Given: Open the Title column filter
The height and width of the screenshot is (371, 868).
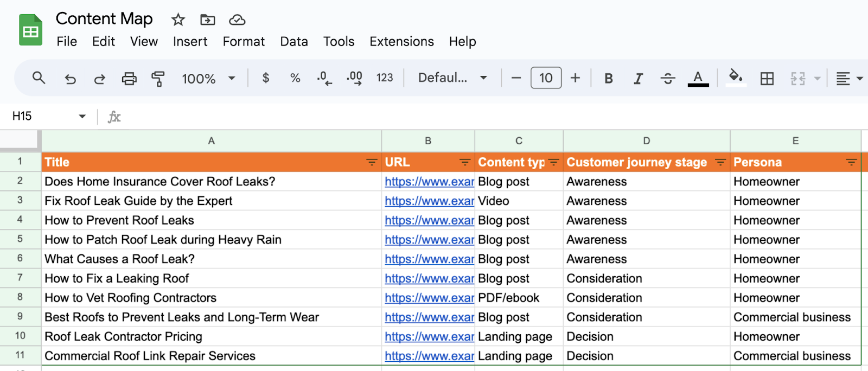Looking at the screenshot, I should coord(372,162).
